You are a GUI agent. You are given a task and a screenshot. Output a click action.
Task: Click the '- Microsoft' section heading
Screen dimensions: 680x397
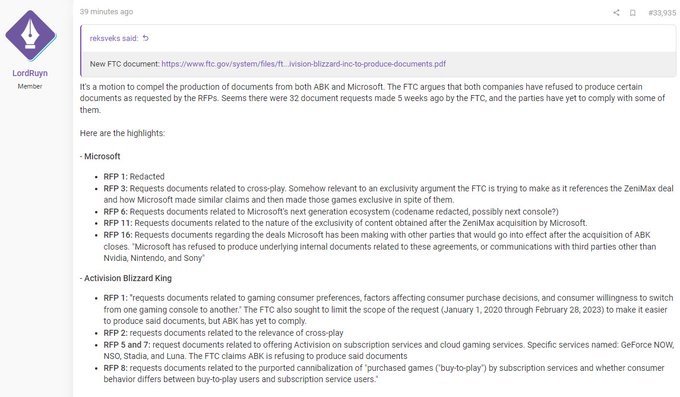100,156
